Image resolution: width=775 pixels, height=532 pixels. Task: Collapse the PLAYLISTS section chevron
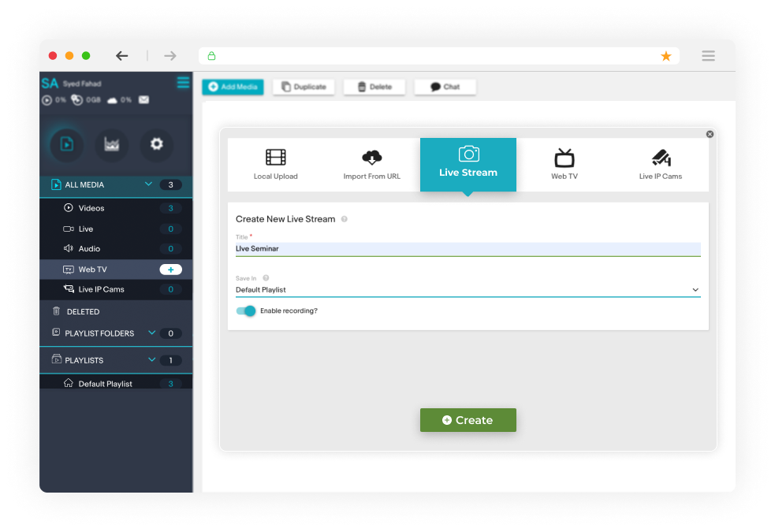(151, 359)
